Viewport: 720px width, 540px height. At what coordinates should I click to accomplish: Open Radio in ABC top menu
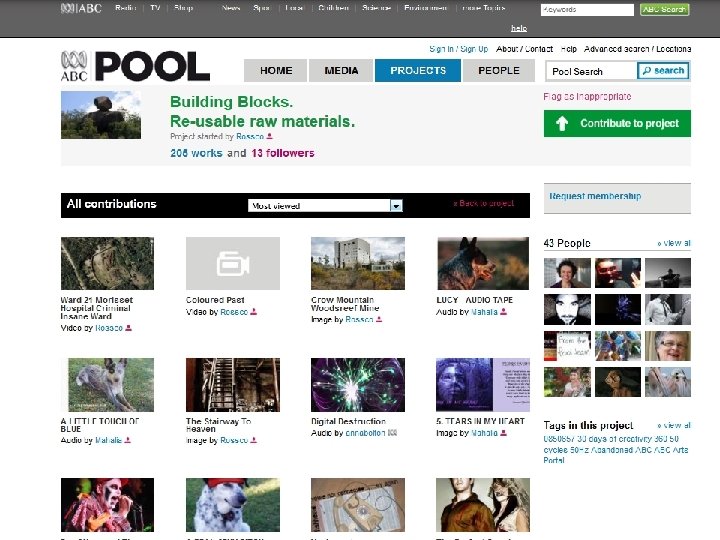(126, 8)
